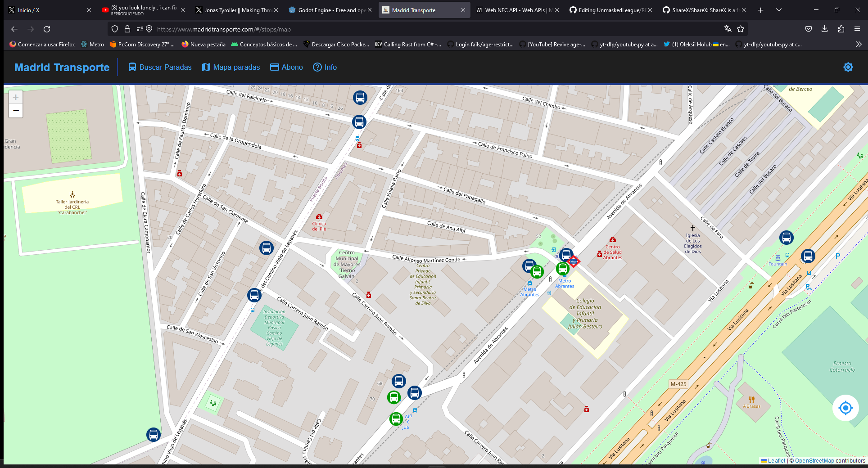
Task: Open settings gear in the app header
Action: click(848, 67)
